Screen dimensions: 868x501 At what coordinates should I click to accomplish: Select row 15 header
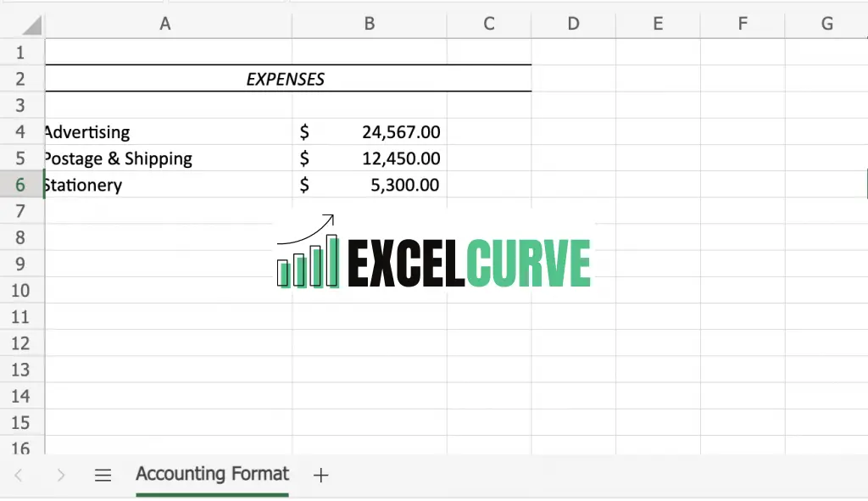tap(20, 422)
